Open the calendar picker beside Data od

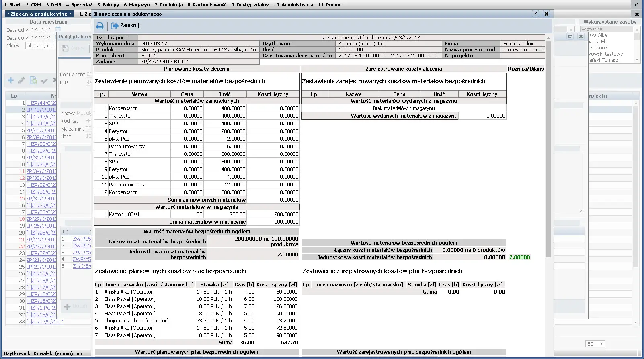click(x=58, y=29)
